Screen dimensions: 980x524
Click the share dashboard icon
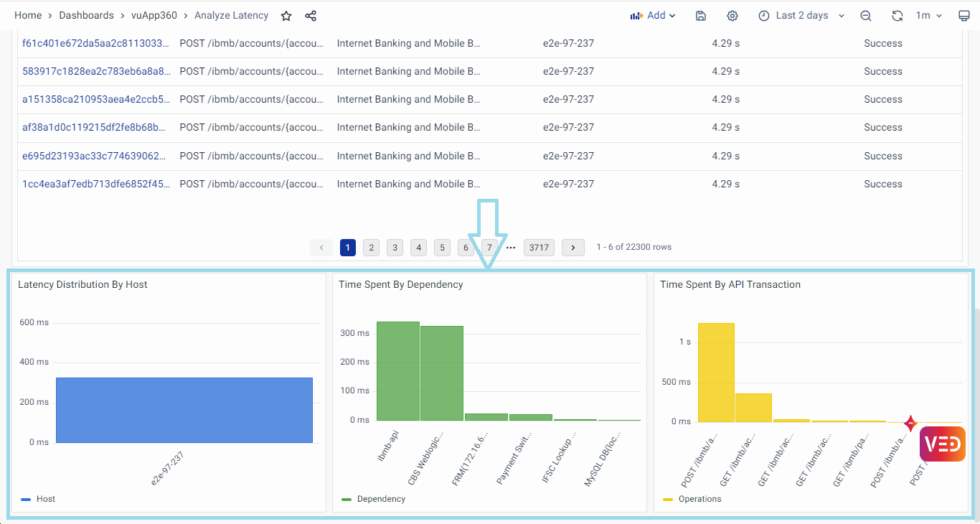[311, 16]
